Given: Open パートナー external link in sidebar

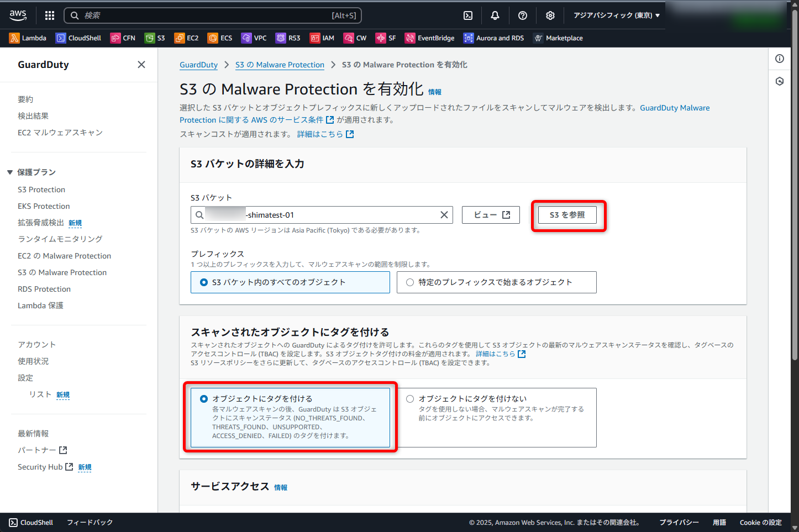Looking at the screenshot, I should click(42, 450).
